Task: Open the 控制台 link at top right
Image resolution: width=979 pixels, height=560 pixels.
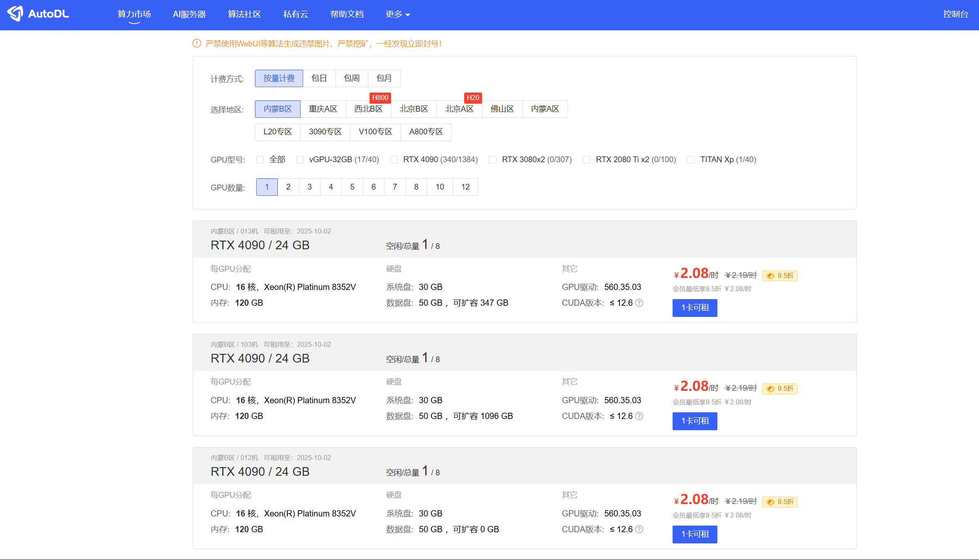Action: (x=955, y=15)
